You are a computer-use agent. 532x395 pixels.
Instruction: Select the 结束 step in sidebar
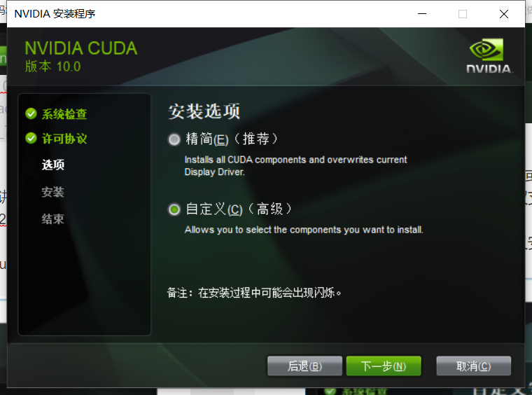[x=53, y=219]
